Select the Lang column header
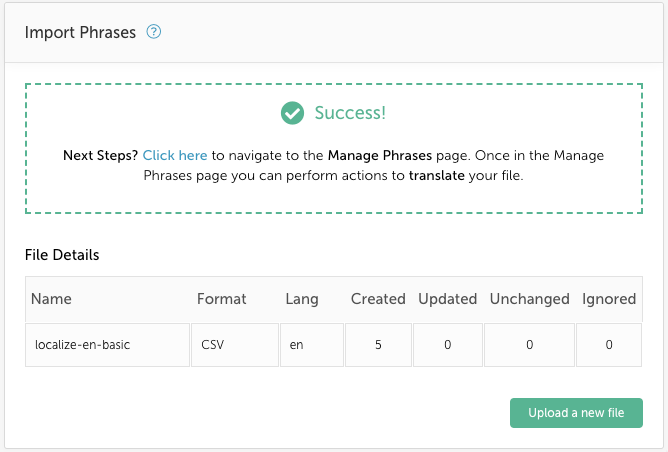 point(302,299)
